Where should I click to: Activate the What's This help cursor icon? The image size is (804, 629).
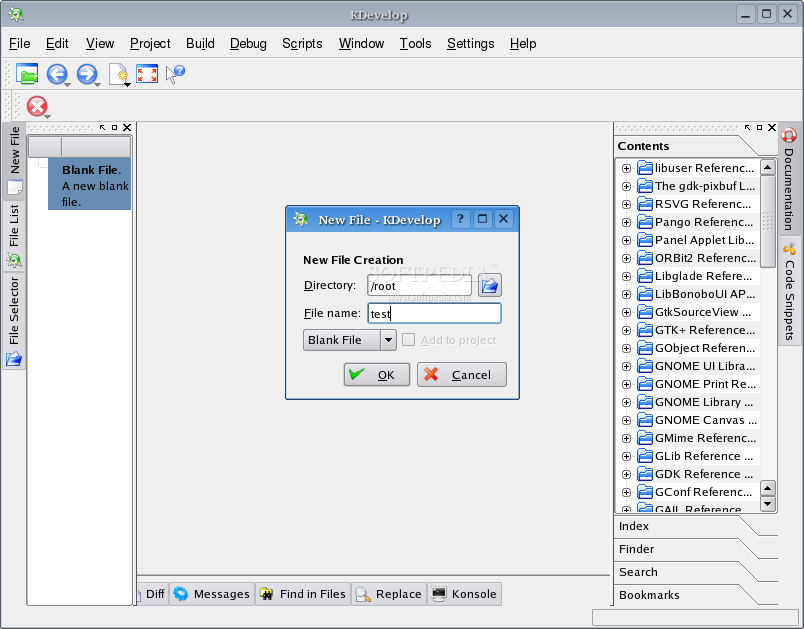point(175,74)
